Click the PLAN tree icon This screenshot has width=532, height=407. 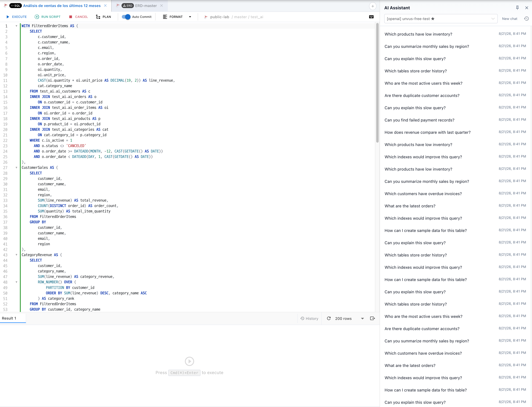pos(98,17)
